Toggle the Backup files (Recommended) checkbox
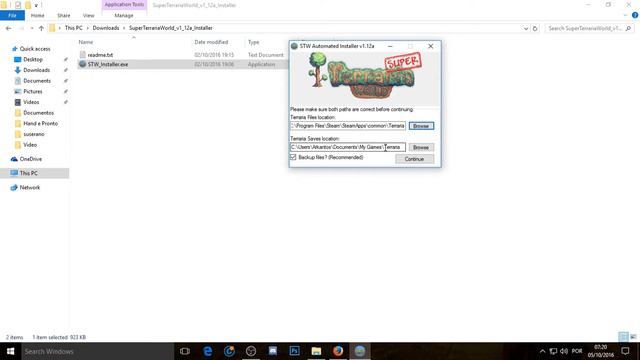640x360 pixels. pyautogui.click(x=293, y=157)
